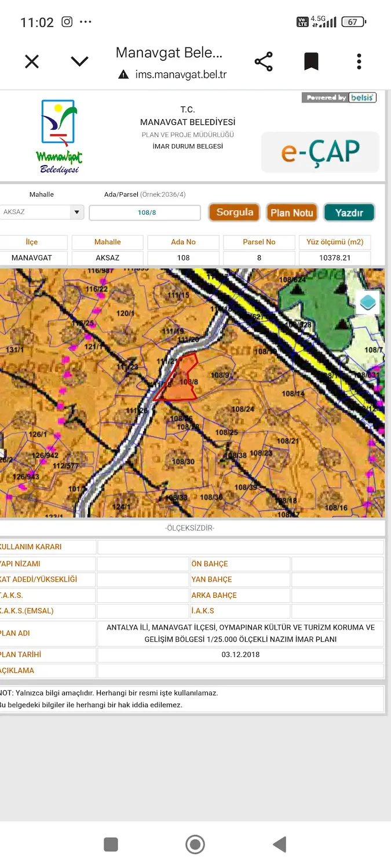Tap the Android back triangle button
Image resolution: width=391 pixels, height=868 pixels.
tap(279, 844)
